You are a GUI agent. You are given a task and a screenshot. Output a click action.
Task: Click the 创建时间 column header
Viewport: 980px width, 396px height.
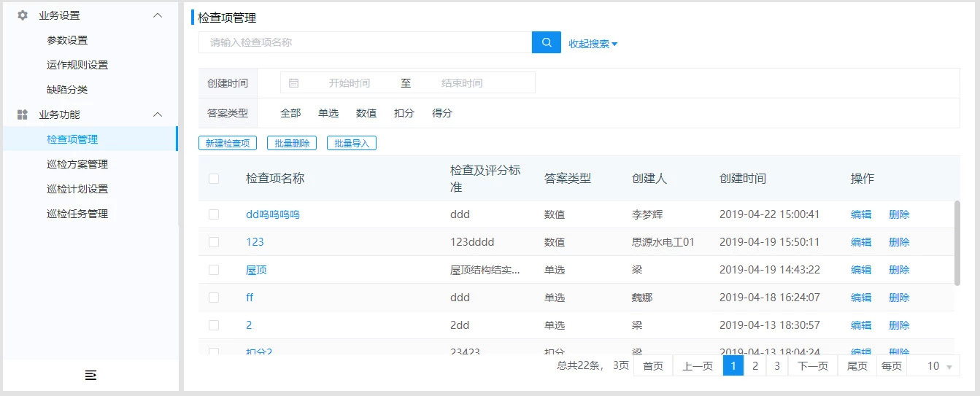[x=743, y=179]
